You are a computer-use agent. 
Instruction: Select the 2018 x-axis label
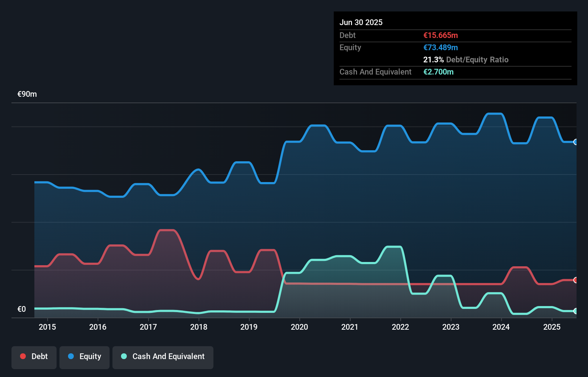(x=199, y=327)
